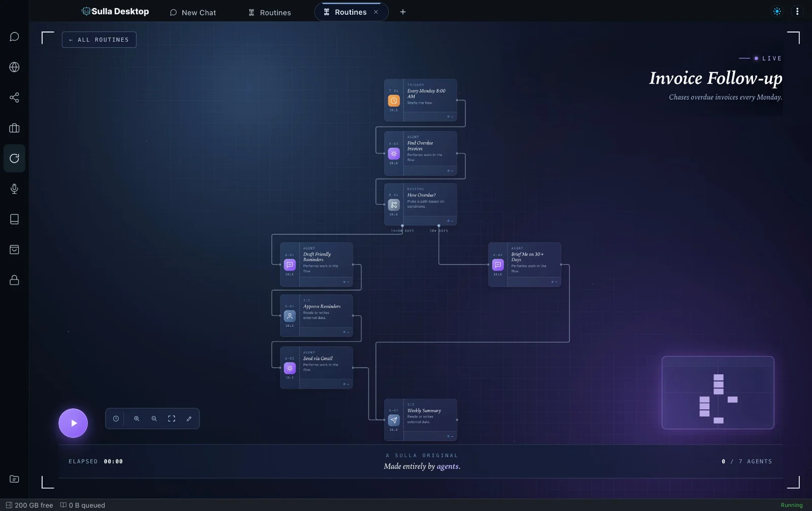Open the chat icon in the sidebar
The width and height of the screenshot is (812, 511).
coord(14,37)
